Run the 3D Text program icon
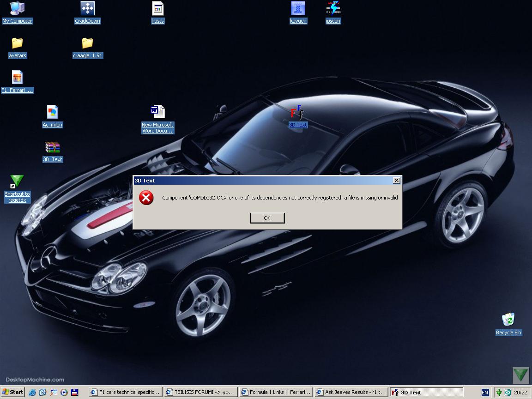The height and width of the screenshot is (399, 532). coord(298,113)
